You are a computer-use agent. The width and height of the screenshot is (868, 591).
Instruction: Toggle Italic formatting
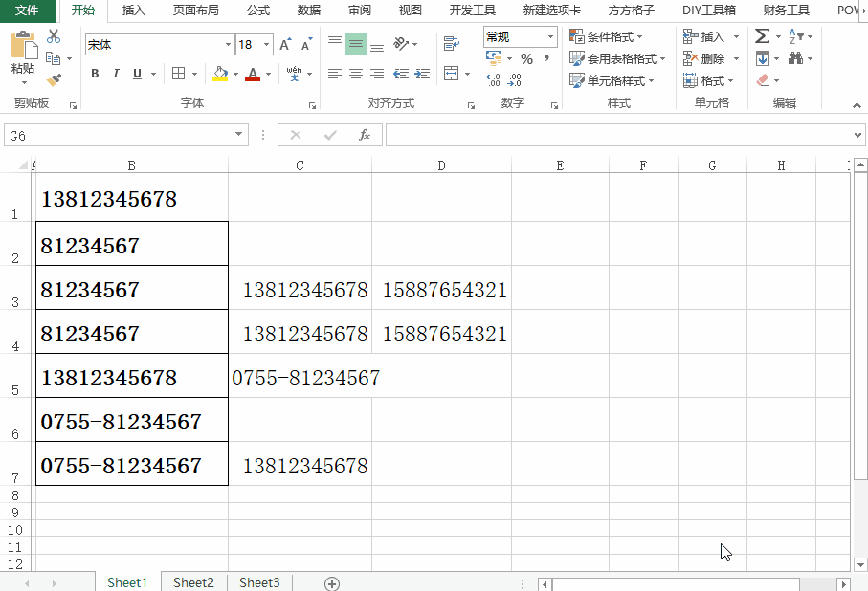[x=116, y=74]
